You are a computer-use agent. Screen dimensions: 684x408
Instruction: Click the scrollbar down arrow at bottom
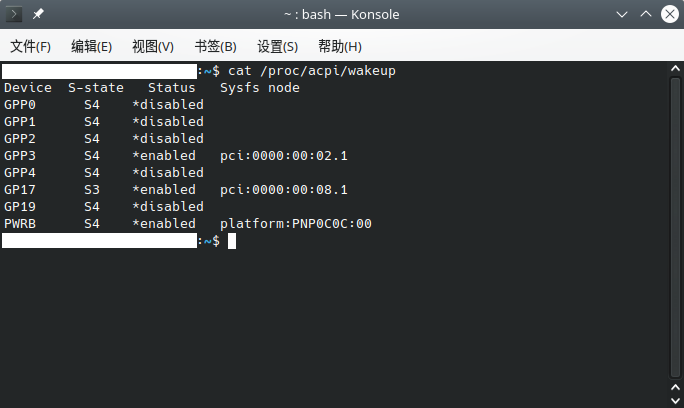[675, 400]
